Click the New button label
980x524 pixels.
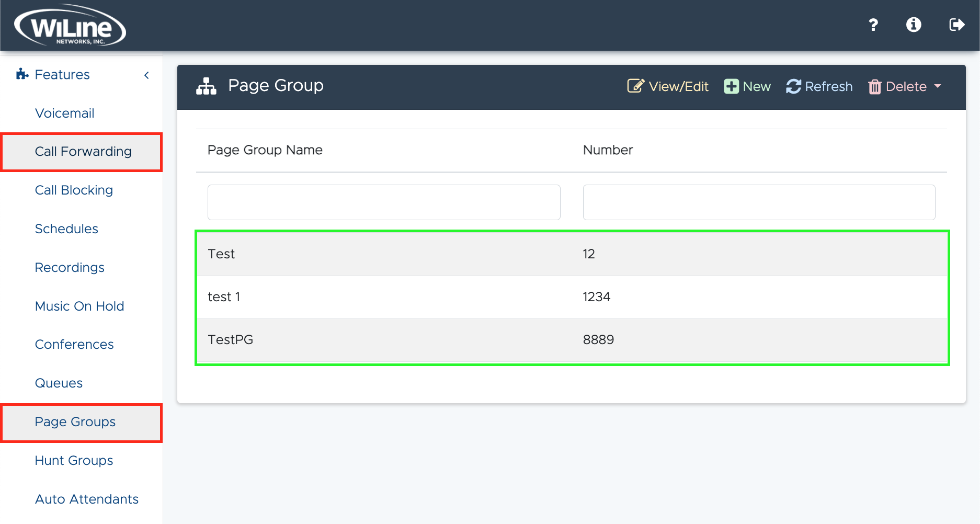pyautogui.click(x=757, y=87)
